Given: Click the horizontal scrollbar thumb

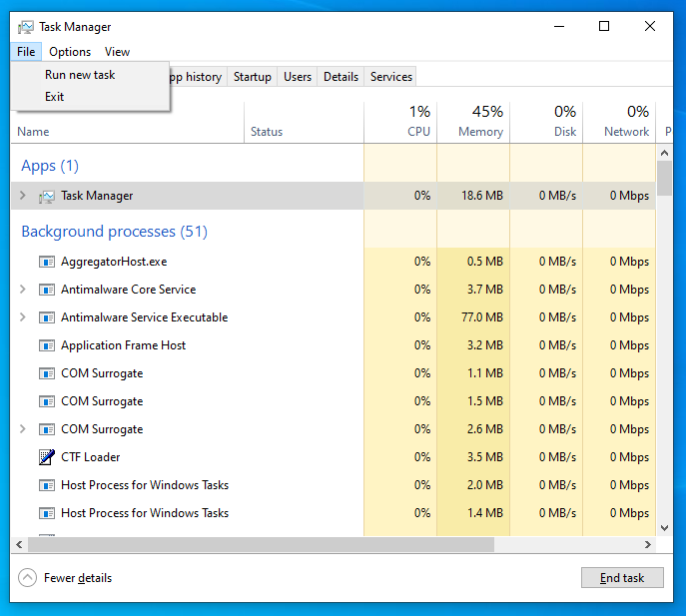Looking at the screenshot, I should 262,545.
